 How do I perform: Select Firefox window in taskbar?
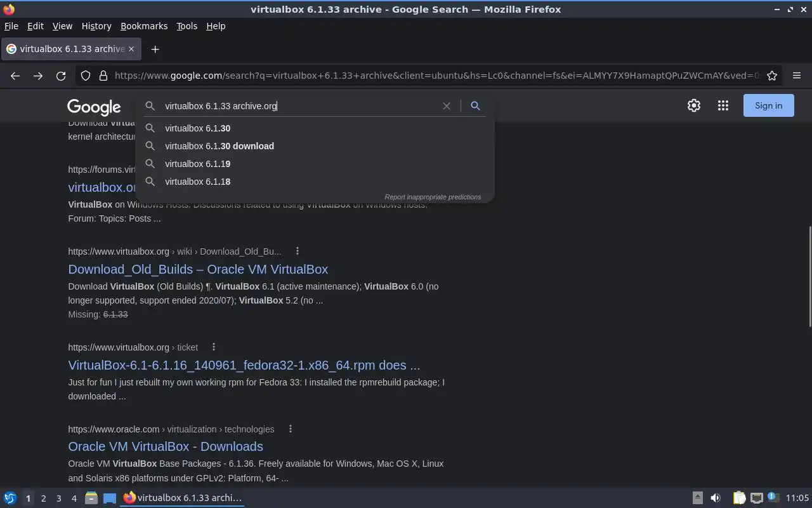pyautogui.click(x=183, y=498)
